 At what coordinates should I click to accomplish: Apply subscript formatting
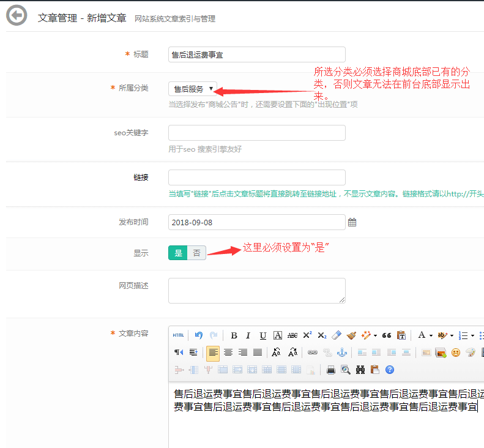click(x=322, y=335)
